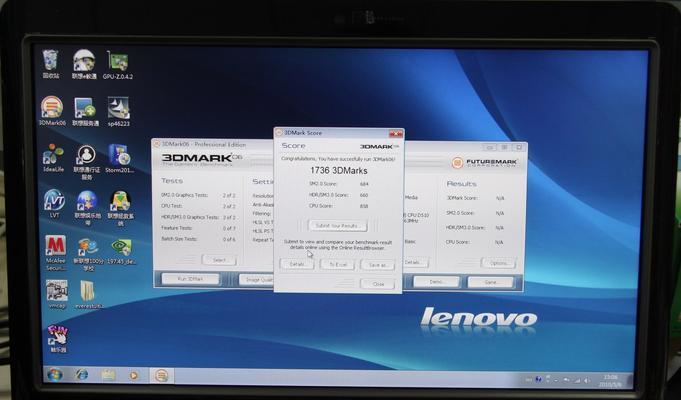Select the 3DMark06 taskbar button
This screenshot has width=681, height=400.
161,375
